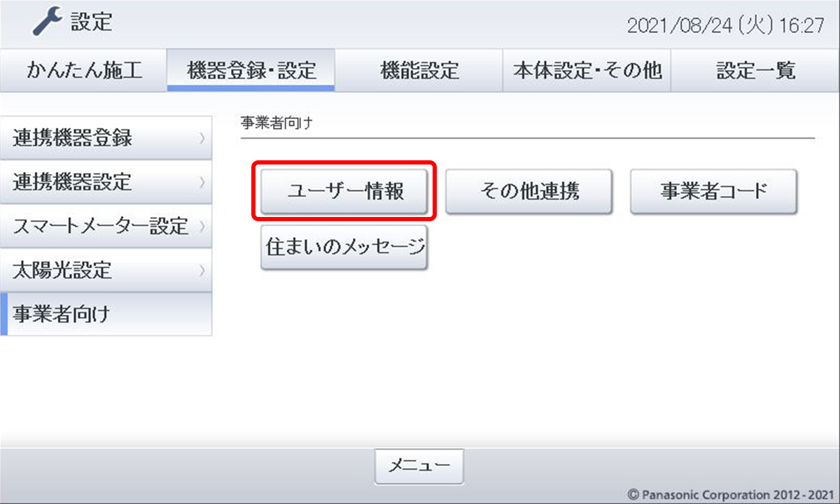
Task: Click the arrow next to スマートメーター設定
Action: coord(202,227)
